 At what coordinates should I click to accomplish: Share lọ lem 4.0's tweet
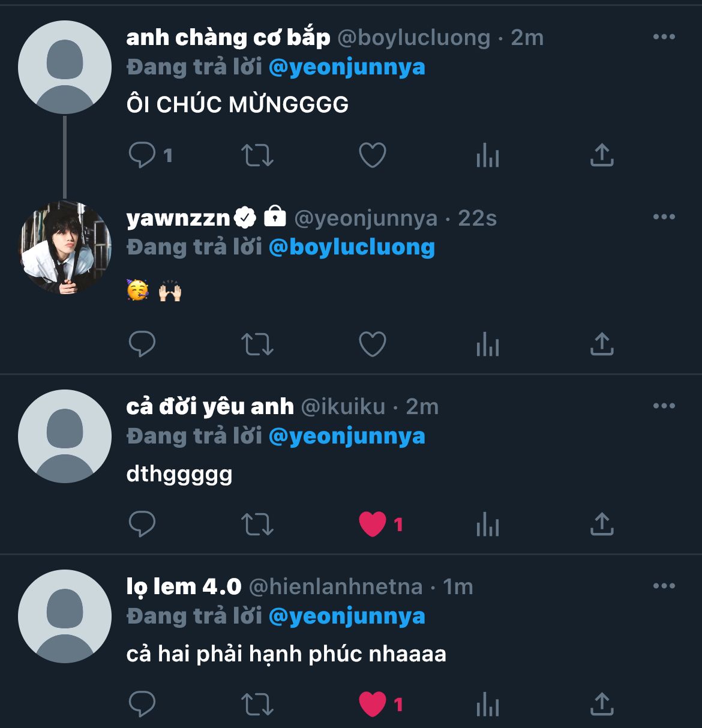[x=602, y=704]
